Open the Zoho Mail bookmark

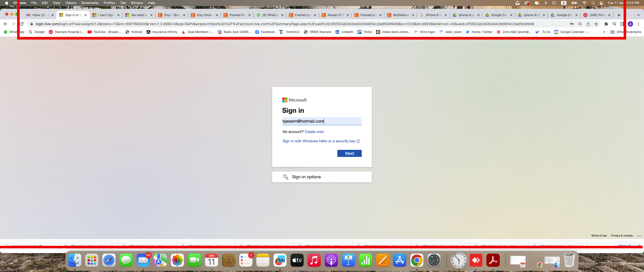pyautogui.click(x=514, y=32)
